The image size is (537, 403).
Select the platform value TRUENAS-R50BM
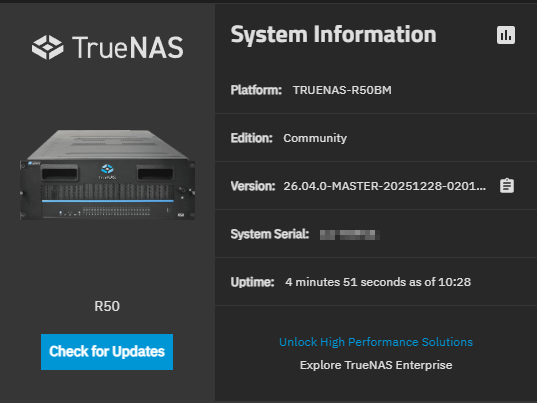[342, 90]
